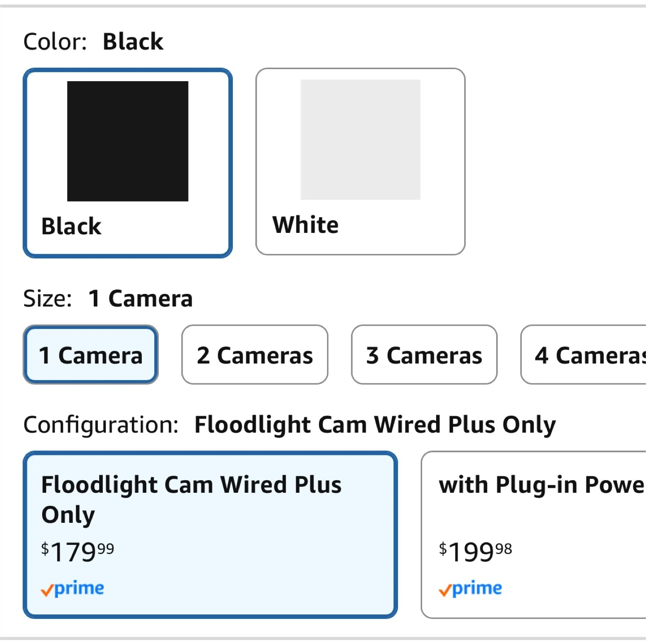646x644 pixels.
Task: Choose the 2 Cameras size option
Action: coord(254,355)
